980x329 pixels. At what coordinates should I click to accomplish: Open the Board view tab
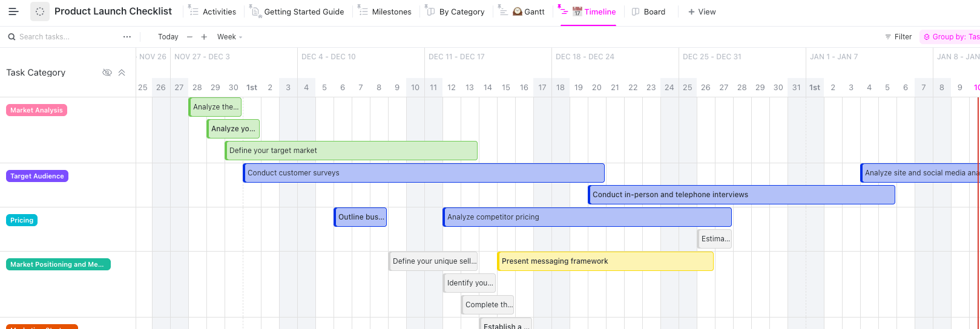(648, 11)
